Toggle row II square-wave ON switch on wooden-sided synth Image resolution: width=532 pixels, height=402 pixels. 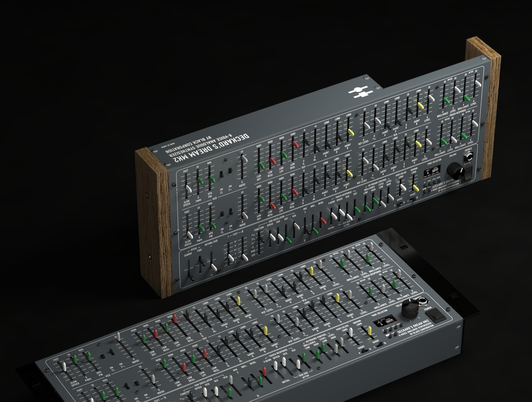click(x=222, y=214)
